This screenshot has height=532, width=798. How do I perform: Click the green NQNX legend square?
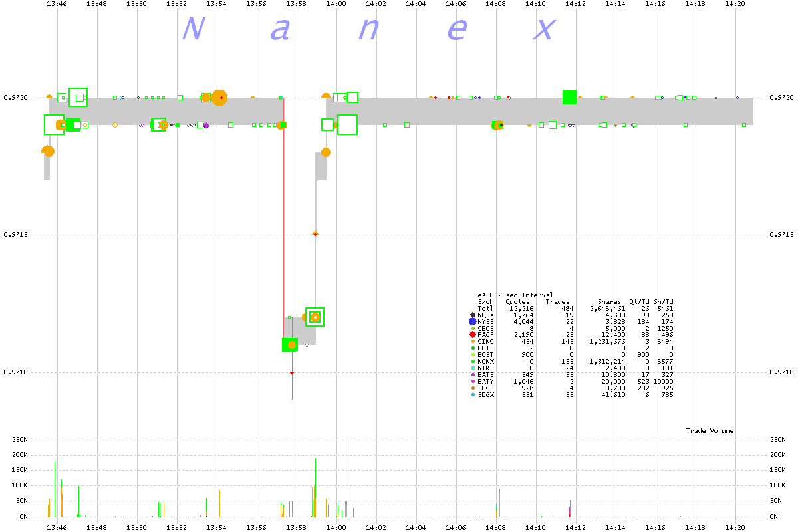(472, 361)
